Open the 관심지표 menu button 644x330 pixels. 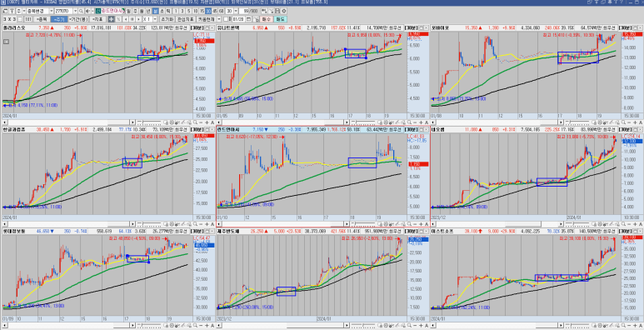click(x=186, y=19)
